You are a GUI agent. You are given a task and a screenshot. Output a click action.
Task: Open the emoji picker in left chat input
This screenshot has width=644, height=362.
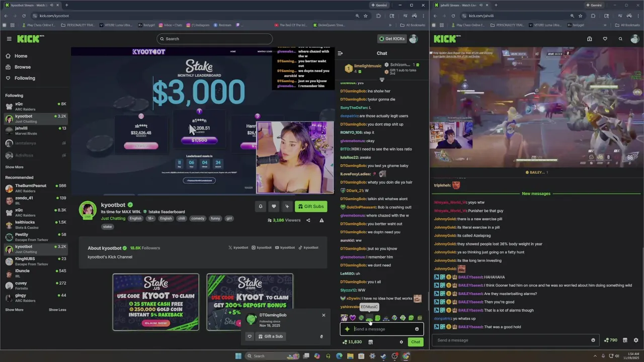pyautogui.click(x=417, y=329)
